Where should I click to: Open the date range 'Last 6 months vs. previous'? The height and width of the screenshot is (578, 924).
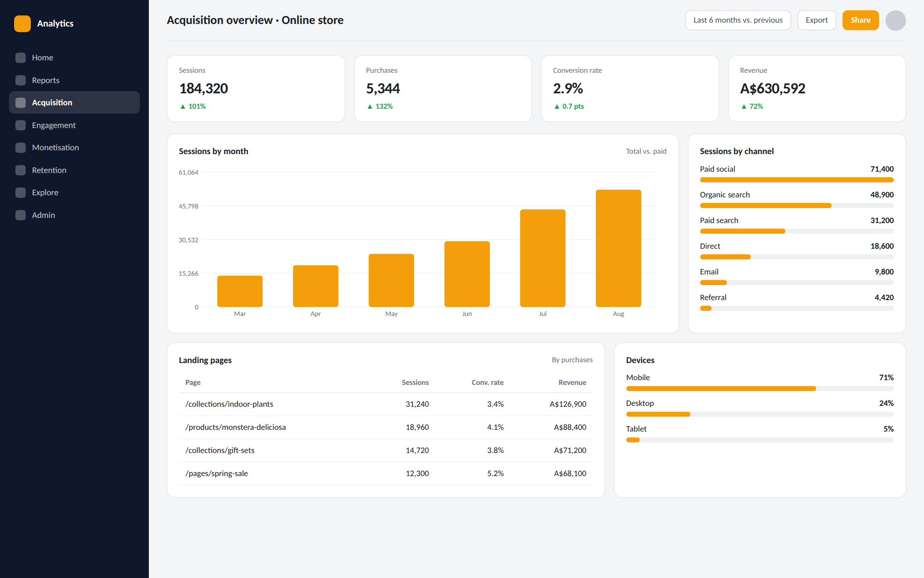(738, 20)
